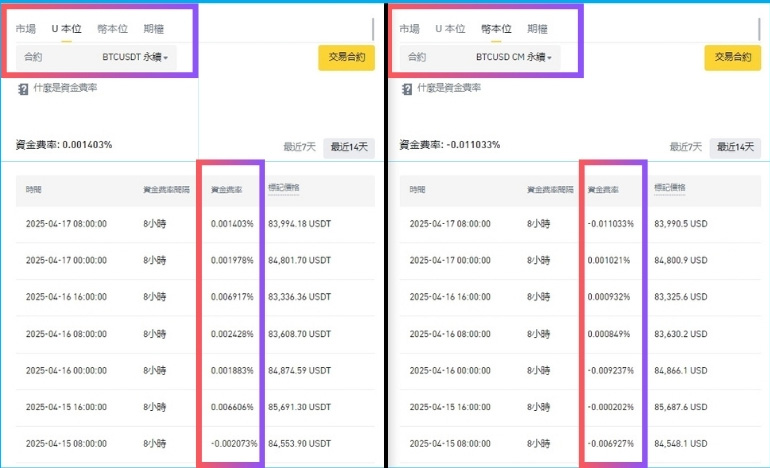770x468 pixels.
Task: Open 什麼是資金費率 link in the left panel
Action: tap(65, 89)
